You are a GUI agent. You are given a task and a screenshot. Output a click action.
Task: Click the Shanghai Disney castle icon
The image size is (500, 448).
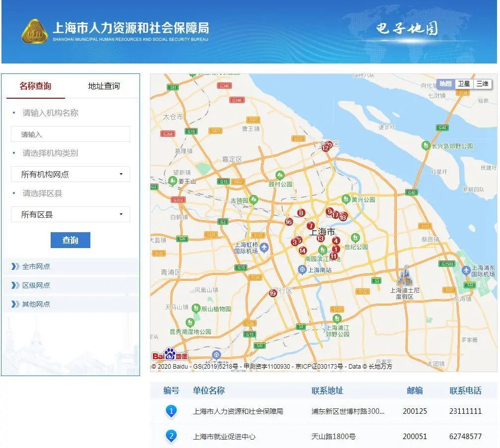tap(405, 276)
